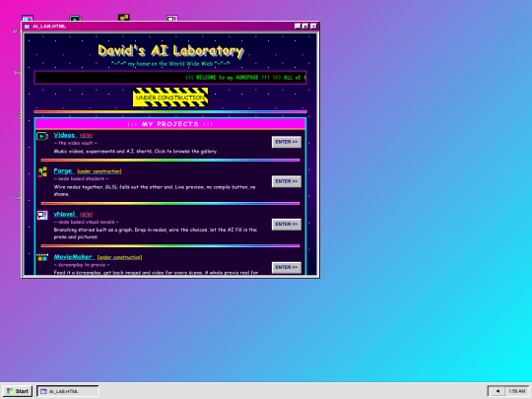Open the Videos project link
The image size is (532, 399).
point(64,135)
